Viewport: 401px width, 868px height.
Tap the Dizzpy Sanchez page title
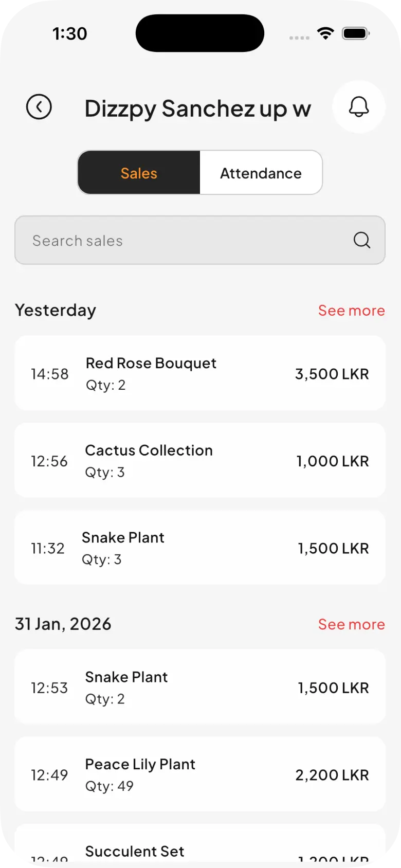197,109
